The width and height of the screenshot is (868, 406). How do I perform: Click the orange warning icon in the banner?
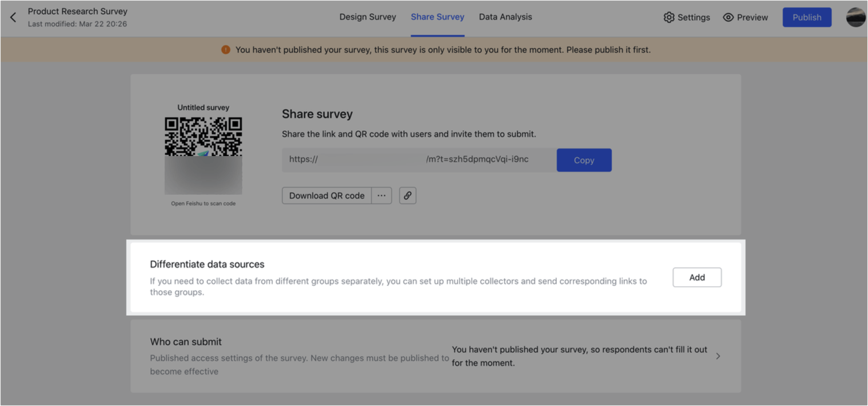[226, 50]
